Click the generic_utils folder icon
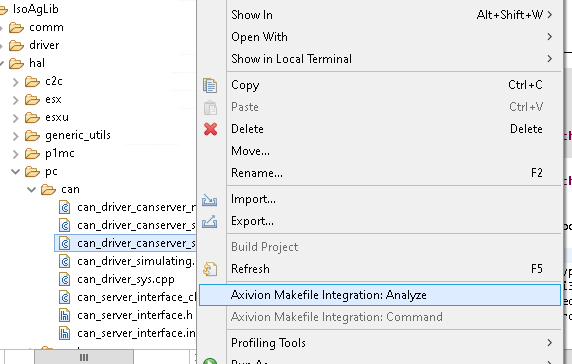Viewport: 572px width, 364px height. coord(32,135)
